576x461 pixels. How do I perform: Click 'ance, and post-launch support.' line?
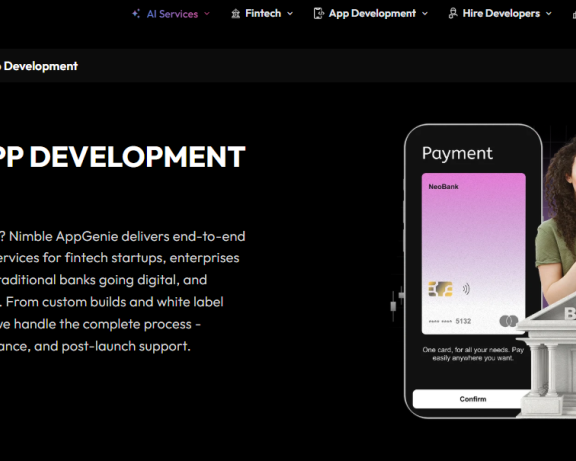tap(95, 346)
